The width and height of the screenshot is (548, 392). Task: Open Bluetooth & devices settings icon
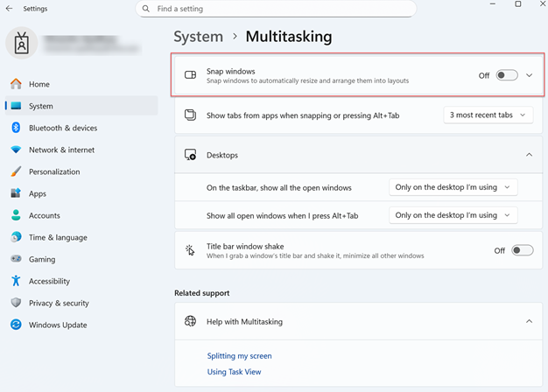tap(16, 128)
